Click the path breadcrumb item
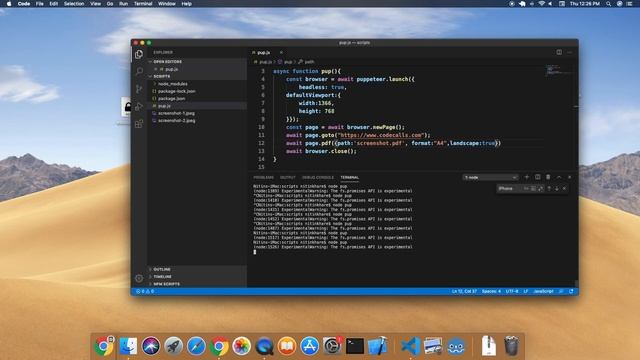This screenshot has height=360, width=640. 309,62
